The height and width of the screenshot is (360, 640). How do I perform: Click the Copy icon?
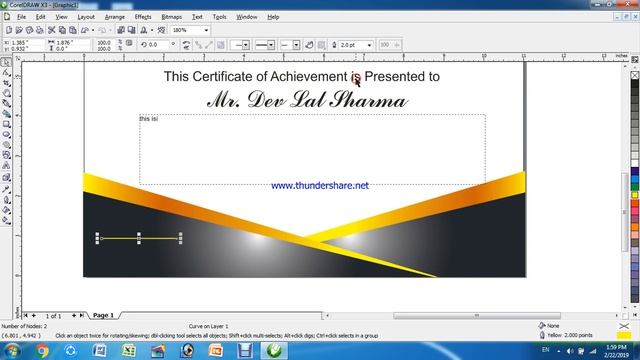click(62, 30)
